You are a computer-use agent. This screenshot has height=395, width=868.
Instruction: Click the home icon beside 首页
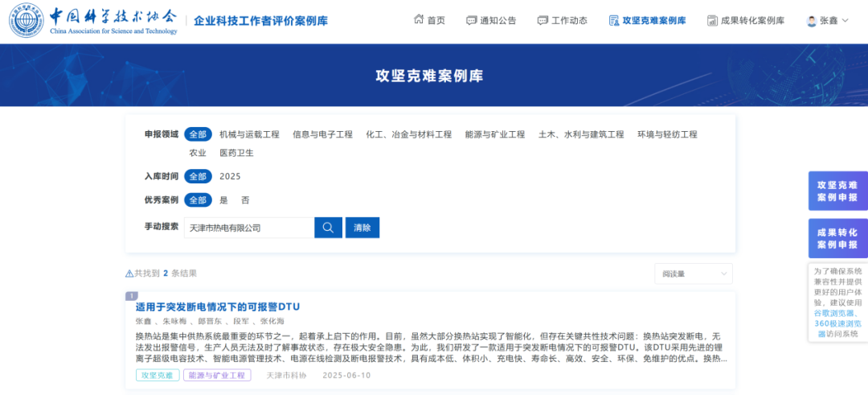point(419,21)
